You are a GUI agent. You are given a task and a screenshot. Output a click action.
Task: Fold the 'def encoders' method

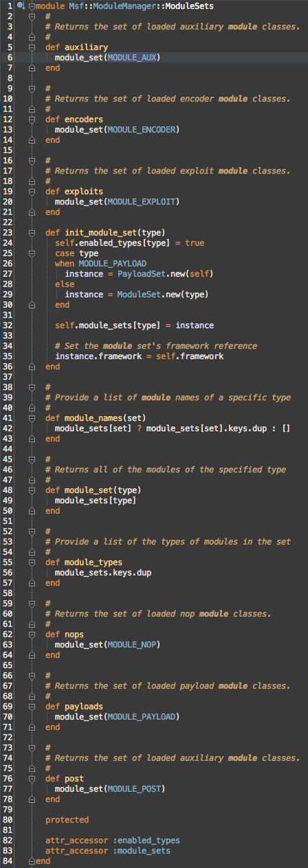pos(32,119)
